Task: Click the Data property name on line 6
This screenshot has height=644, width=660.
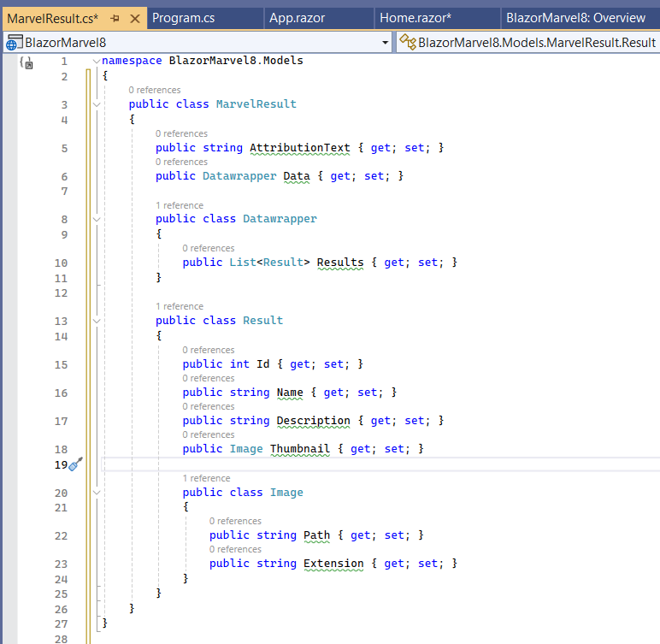Action: pos(297,176)
